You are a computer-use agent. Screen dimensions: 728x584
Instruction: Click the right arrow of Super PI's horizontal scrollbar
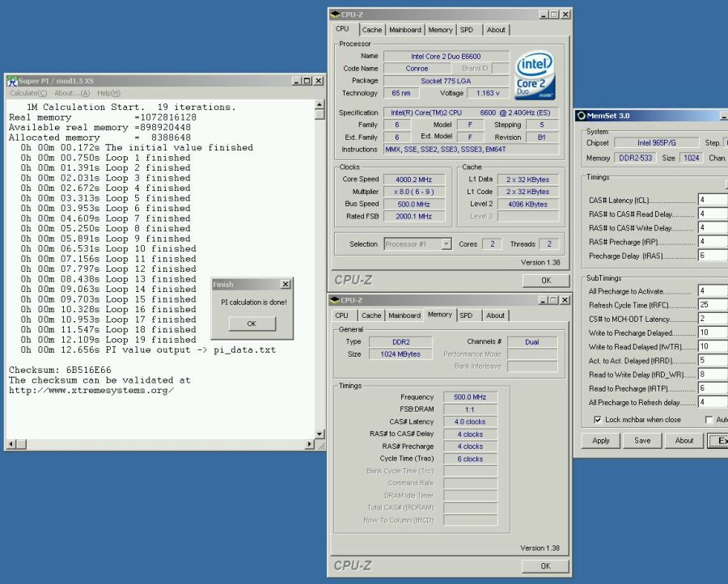click(310, 444)
